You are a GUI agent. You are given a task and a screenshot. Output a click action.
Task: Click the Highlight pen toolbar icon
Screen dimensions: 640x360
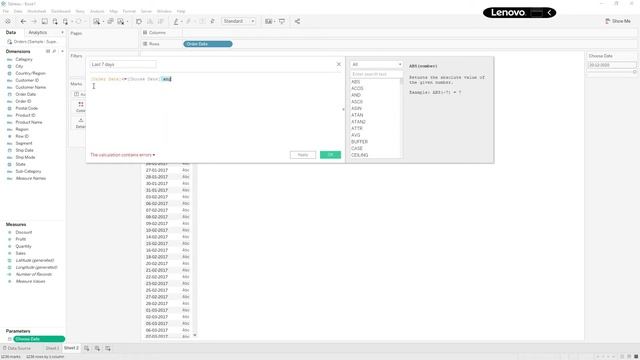[176, 21]
